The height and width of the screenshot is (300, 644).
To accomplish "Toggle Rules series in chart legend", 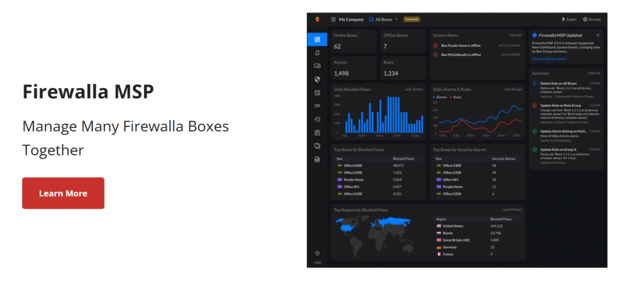I will coord(456,97).
